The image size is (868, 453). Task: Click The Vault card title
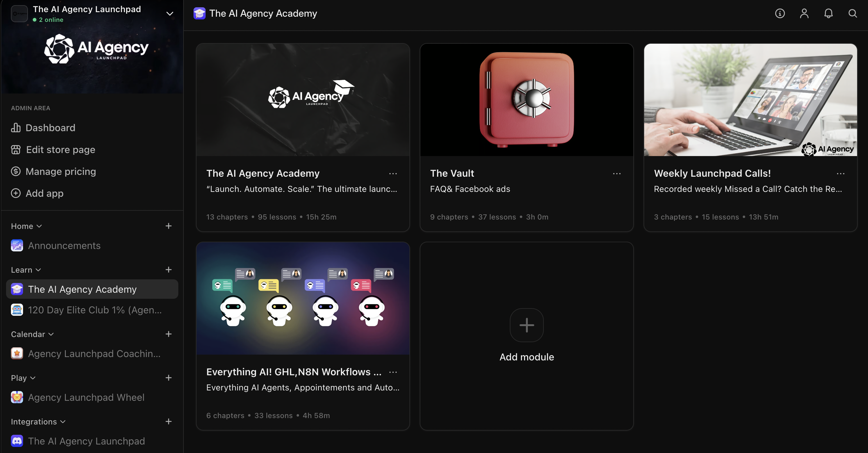[452, 173]
